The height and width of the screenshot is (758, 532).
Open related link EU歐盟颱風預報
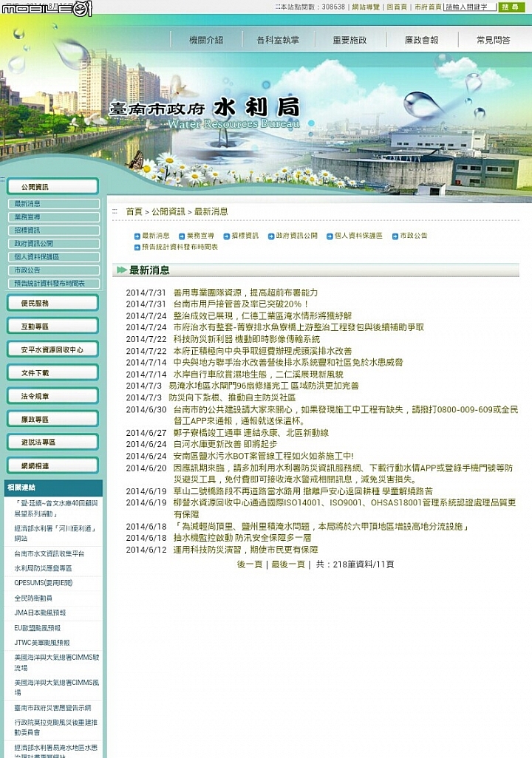tap(37, 628)
